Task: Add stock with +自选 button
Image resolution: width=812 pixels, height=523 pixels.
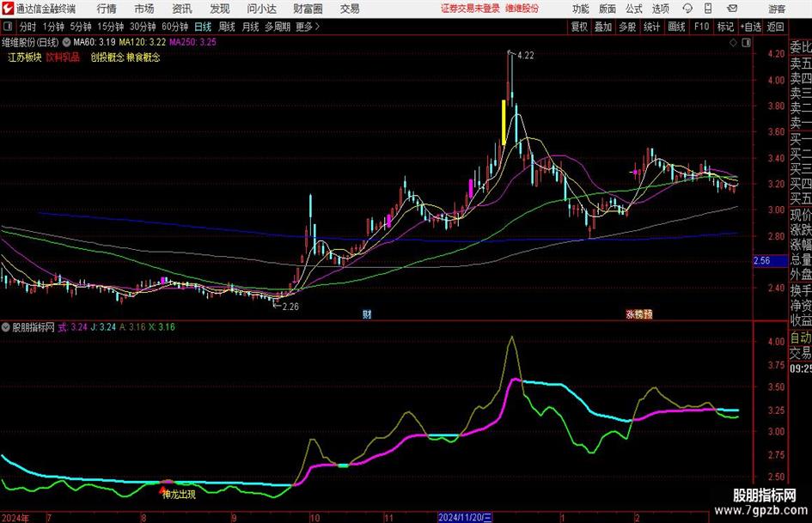Action: click(750, 27)
